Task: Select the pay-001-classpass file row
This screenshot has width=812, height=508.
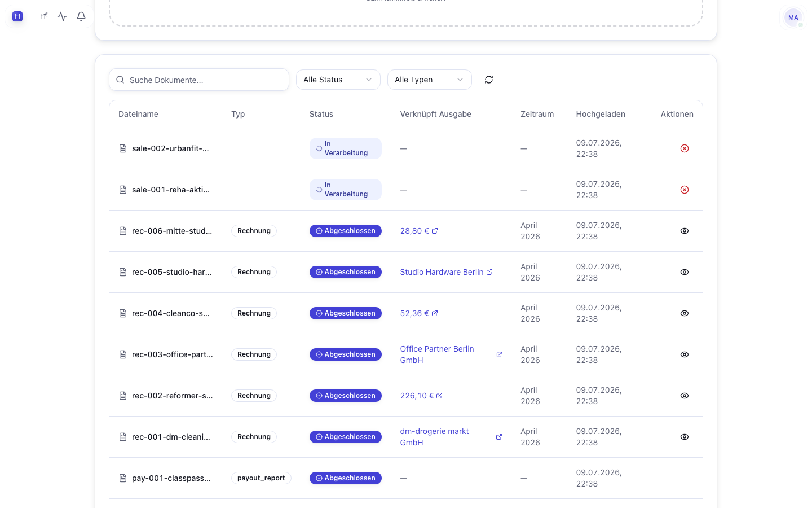Action: pos(406,478)
